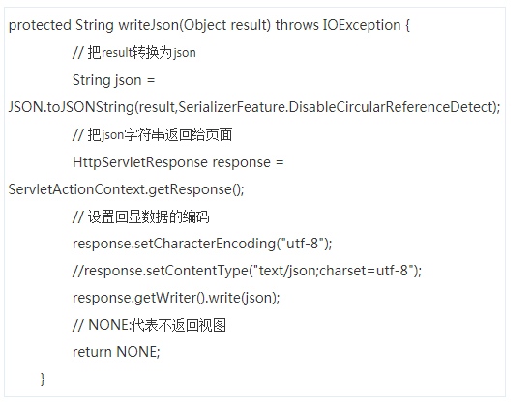This screenshot has height=404, width=532.
Task: Click the comment NONE:代表不返回视图
Action: (149, 325)
